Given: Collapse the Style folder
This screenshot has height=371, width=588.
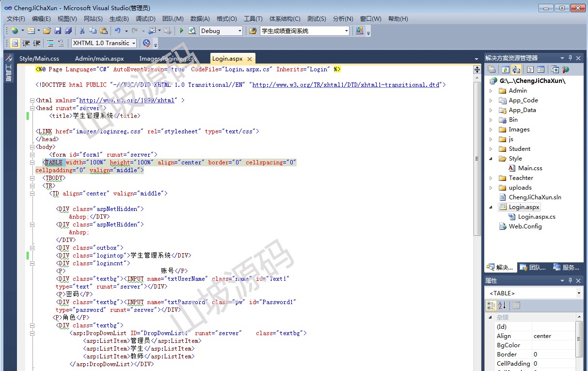Looking at the screenshot, I should pyautogui.click(x=491, y=159).
